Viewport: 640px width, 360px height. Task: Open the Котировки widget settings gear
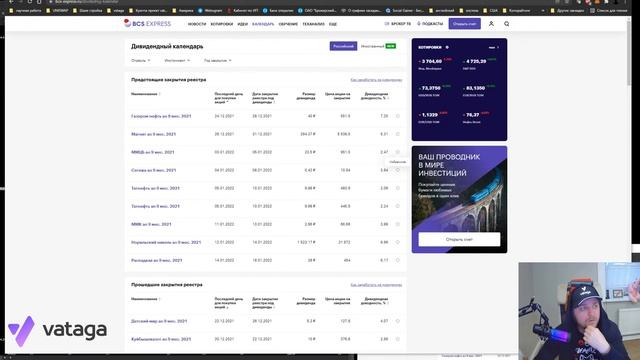click(447, 47)
